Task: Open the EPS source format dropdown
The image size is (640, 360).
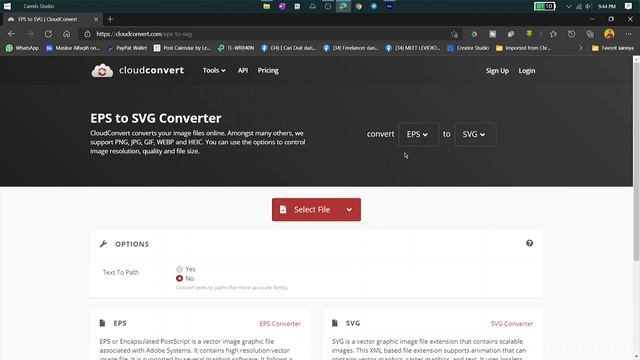Action: (418, 134)
